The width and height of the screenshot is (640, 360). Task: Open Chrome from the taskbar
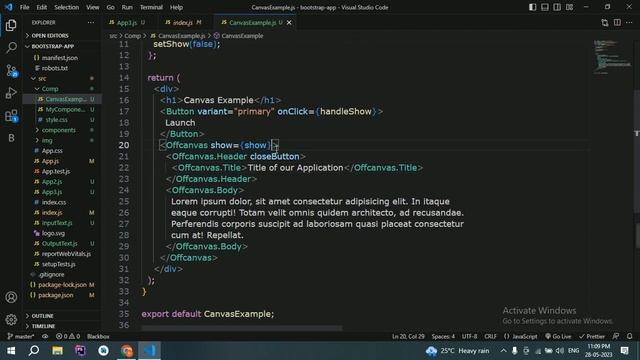127,351
